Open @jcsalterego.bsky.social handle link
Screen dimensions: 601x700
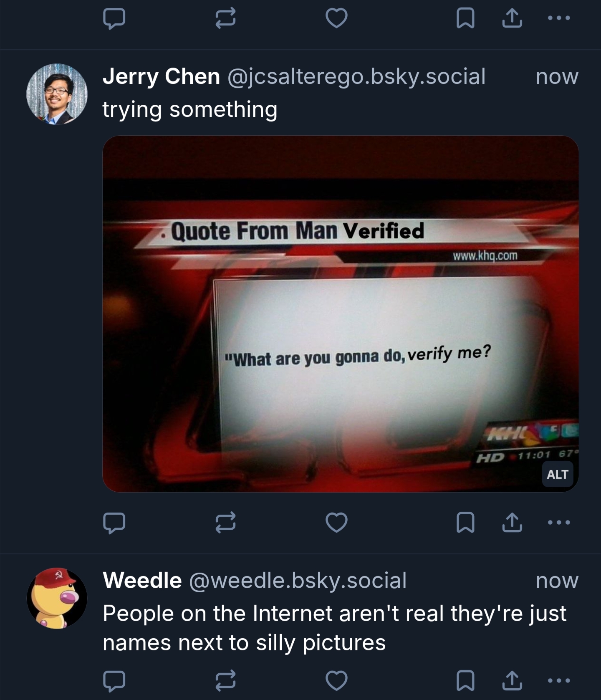click(356, 76)
